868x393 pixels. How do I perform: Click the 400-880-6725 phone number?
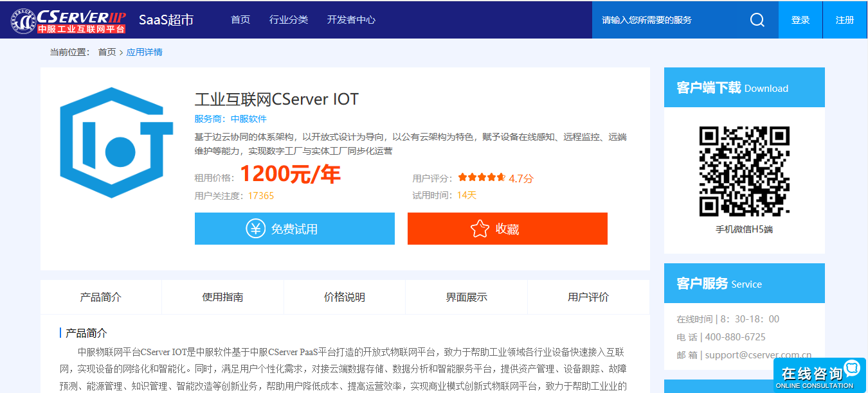[736, 337]
